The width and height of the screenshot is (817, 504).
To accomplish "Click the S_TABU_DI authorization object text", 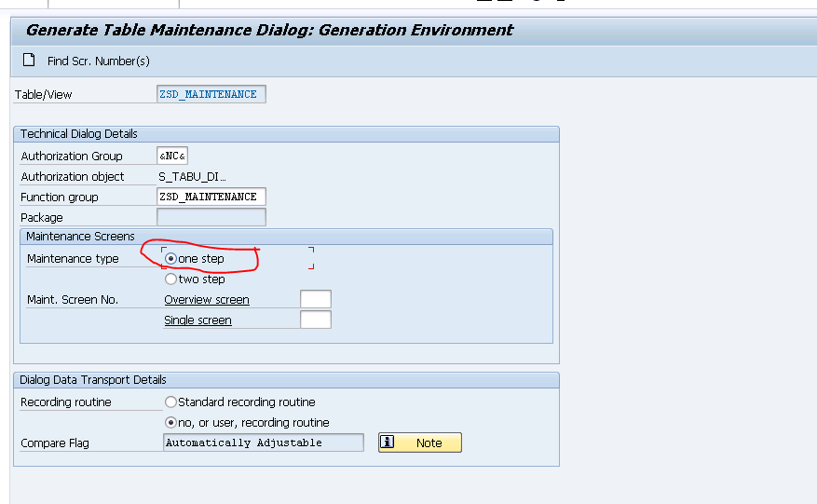I will pyautogui.click(x=192, y=177).
